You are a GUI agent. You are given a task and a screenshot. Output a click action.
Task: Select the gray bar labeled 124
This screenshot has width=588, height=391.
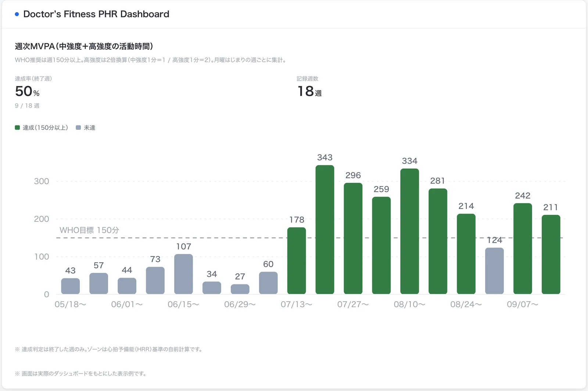(494, 271)
